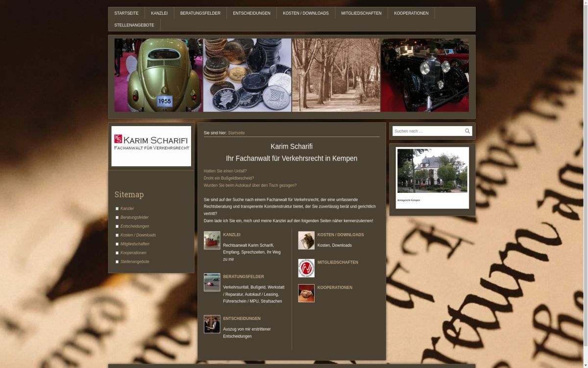Open the Amtsgericht Kempen photo

point(432,171)
